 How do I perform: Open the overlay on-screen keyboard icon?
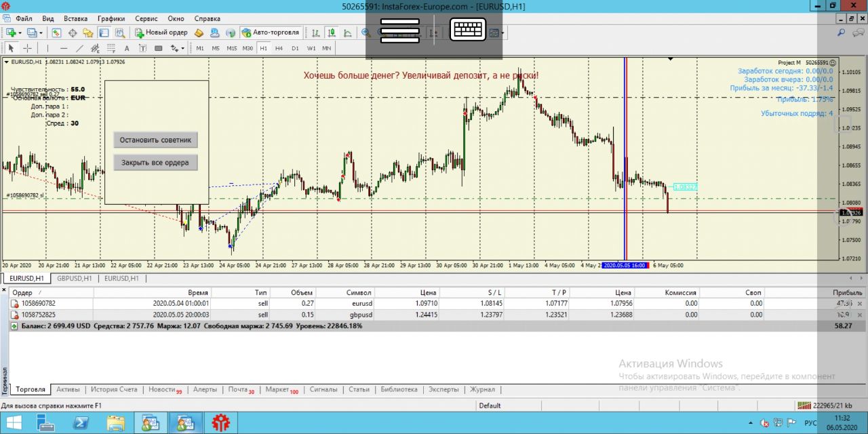[468, 29]
